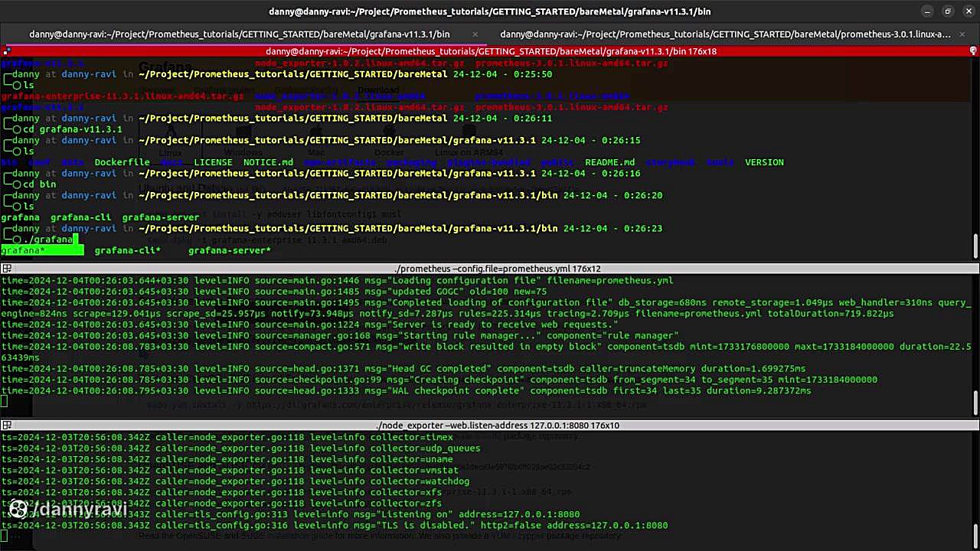Select the grafana-server* completion suggestion
Screen dimensions: 980x551
coord(230,250)
